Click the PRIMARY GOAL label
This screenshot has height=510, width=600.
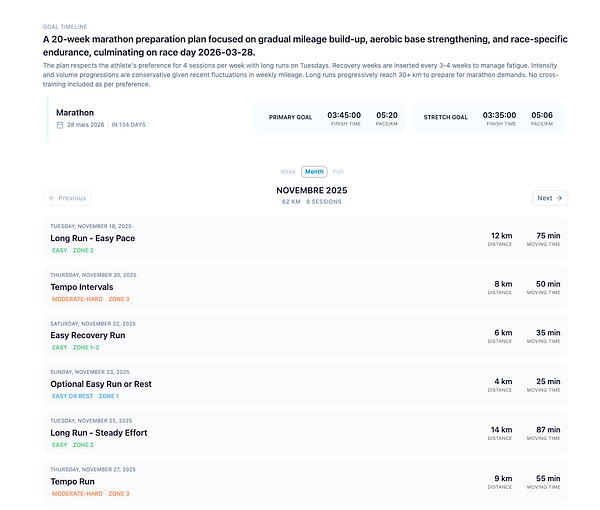(290, 117)
